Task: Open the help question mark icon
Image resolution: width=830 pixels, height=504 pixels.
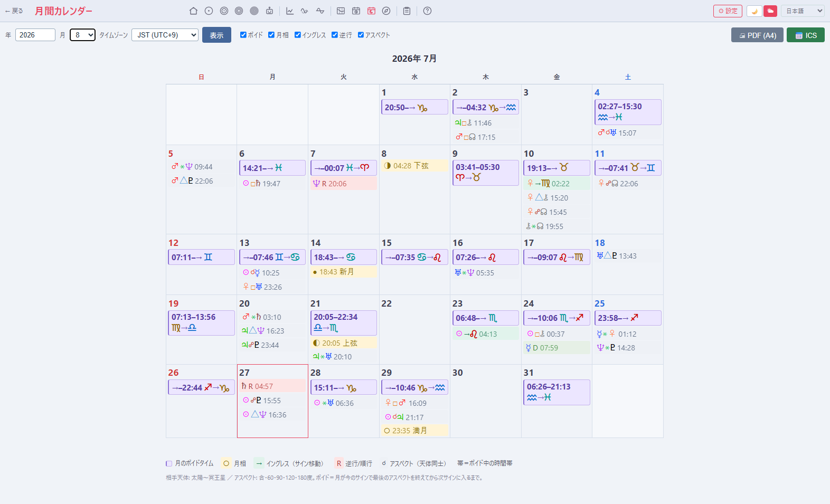Action: [427, 11]
